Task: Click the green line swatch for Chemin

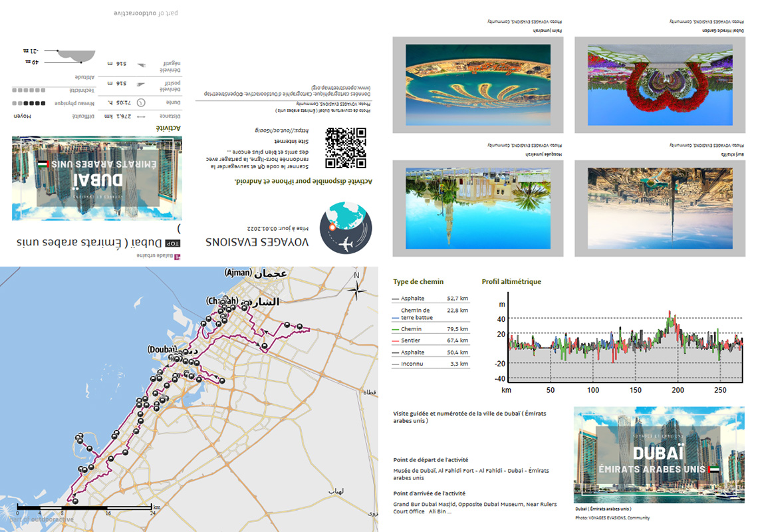Action: coord(396,329)
